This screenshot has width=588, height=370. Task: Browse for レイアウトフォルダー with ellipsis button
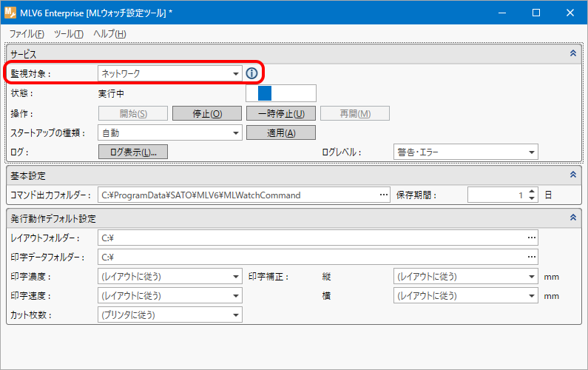point(532,238)
